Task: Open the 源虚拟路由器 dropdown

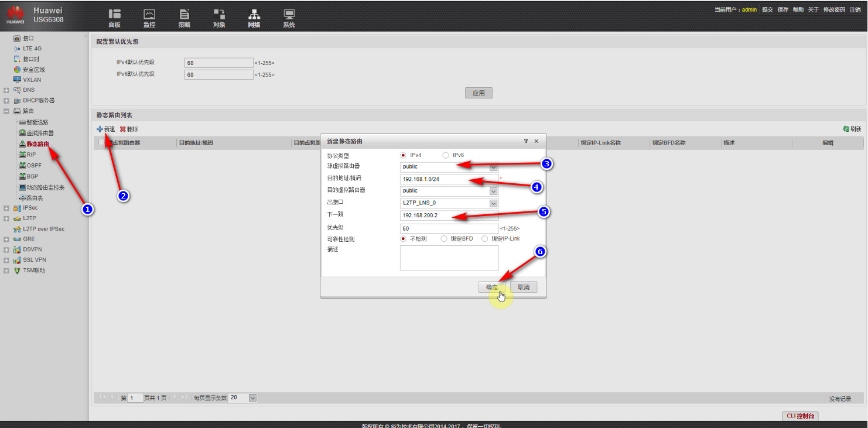Action: pyautogui.click(x=493, y=167)
